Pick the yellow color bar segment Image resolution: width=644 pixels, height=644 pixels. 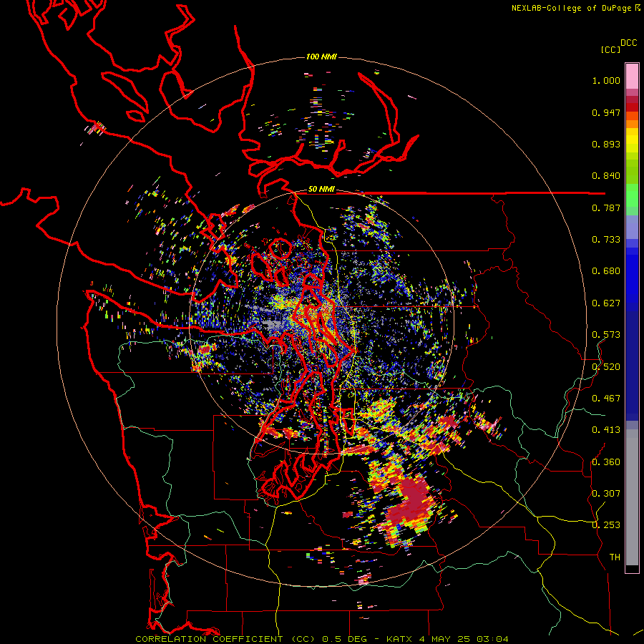pos(632,140)
